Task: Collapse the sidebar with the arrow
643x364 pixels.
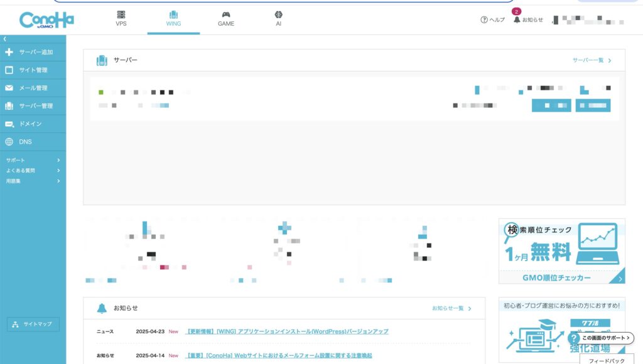Action: pos(4,39)
